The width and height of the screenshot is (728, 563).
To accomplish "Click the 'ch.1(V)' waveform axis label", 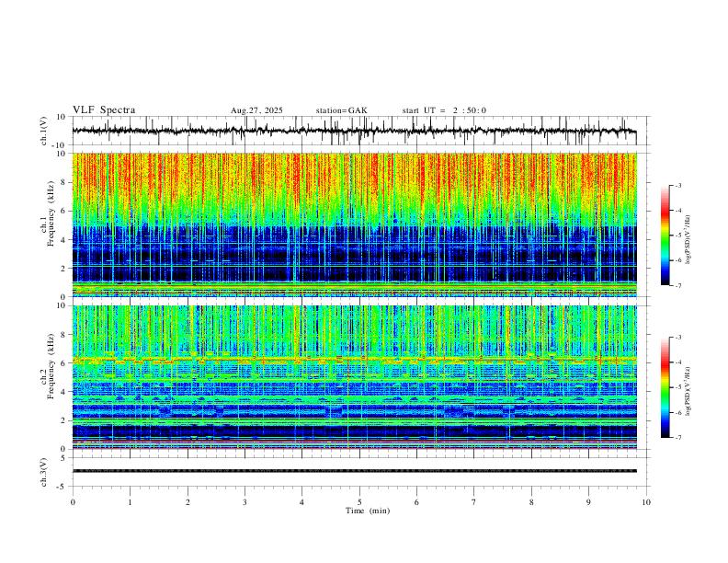I will tap(44, 131).
